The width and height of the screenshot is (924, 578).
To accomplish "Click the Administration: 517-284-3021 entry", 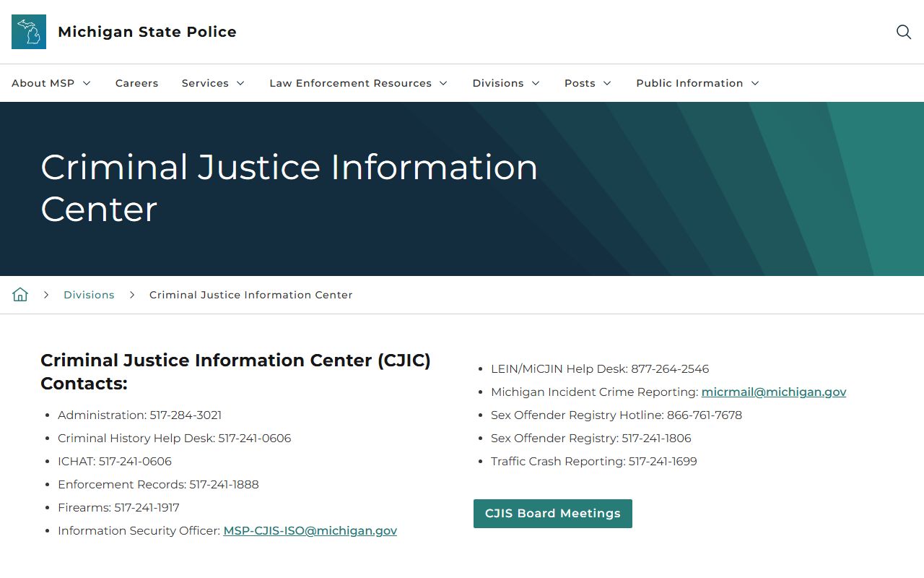I will point(140,415).
